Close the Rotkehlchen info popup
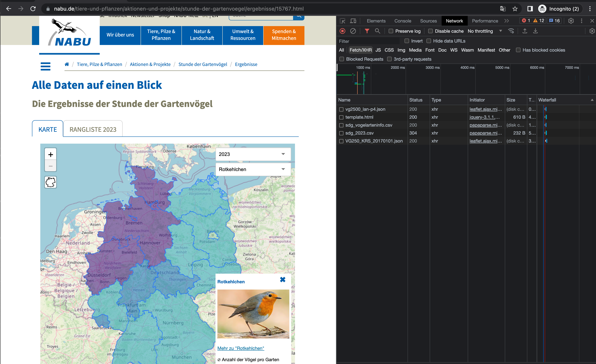This screenshot has width=596, height=364. click(x=282, y=280)
